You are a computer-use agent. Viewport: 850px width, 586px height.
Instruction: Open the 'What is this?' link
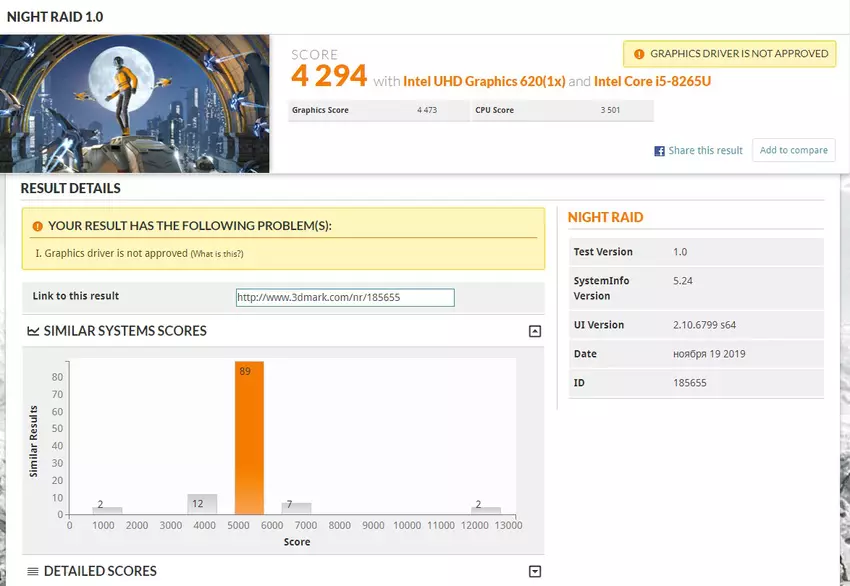(x=217, y=254)
